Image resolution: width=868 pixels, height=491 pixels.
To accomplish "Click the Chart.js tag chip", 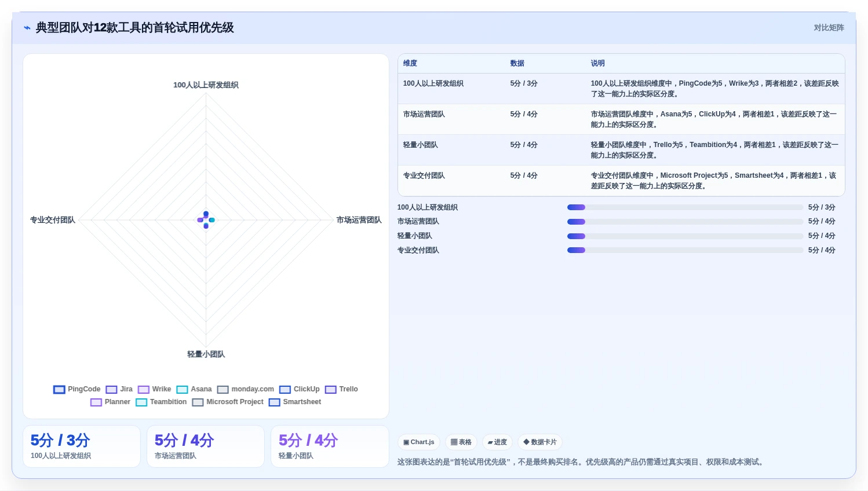I will [419, 442].
